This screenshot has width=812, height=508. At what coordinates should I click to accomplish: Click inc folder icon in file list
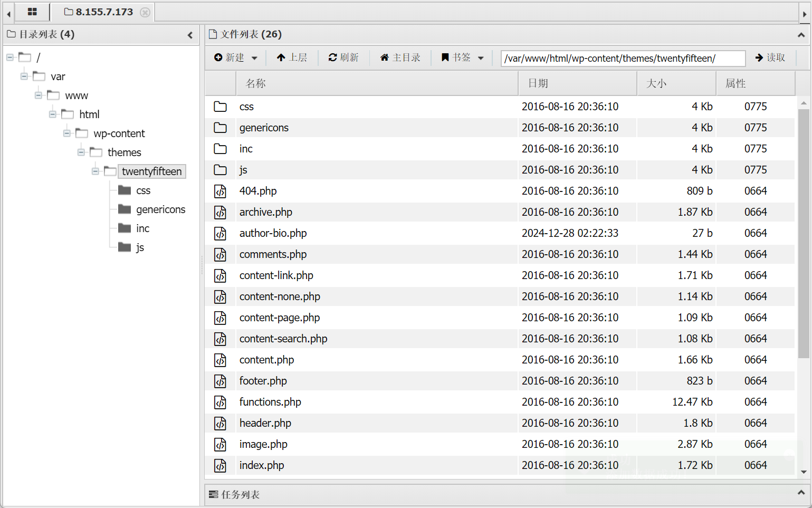coord(220,149)
